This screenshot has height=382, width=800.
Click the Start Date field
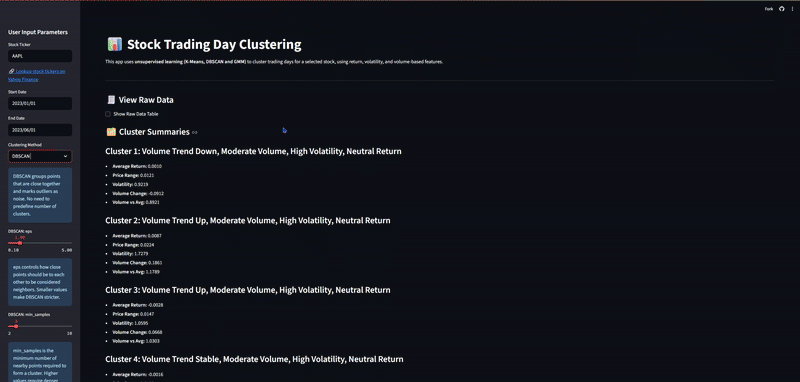click(x=40, y=104)
